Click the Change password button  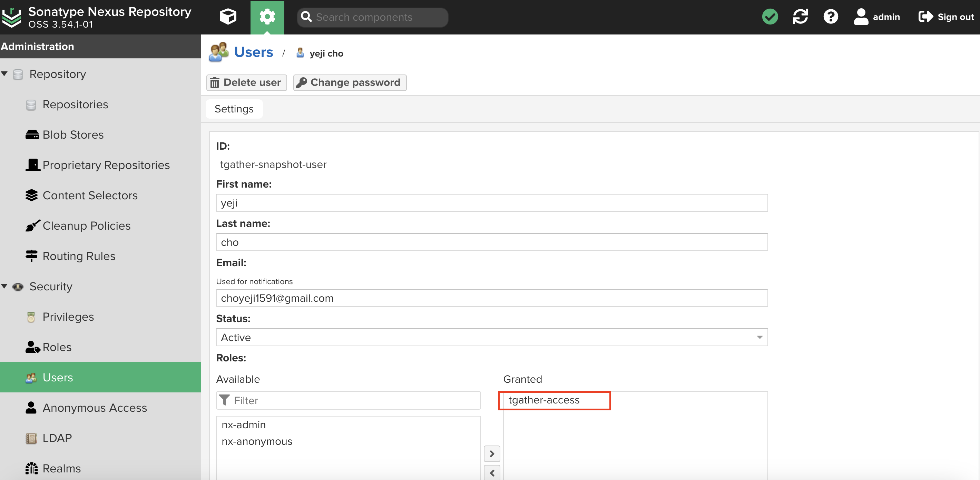click(x=350, y=82)
